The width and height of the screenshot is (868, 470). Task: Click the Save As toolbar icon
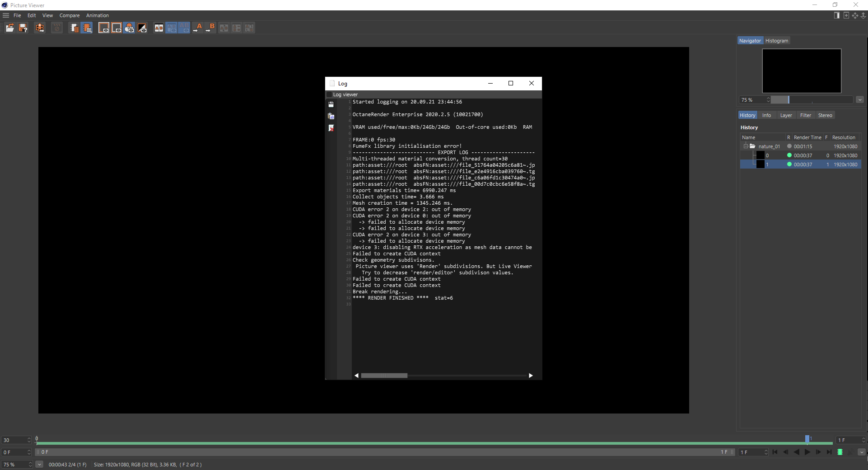coord(23,28)
